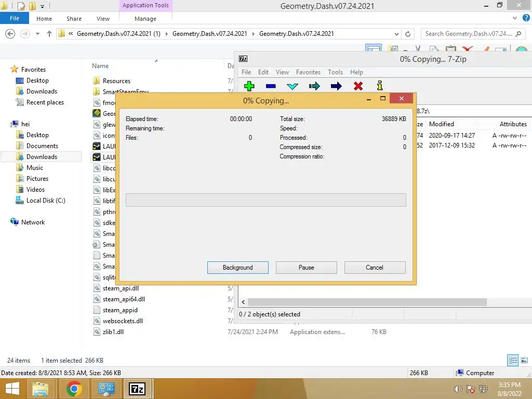Click the Windows Start button
This screenshot has height=399, width=532.
12,389
